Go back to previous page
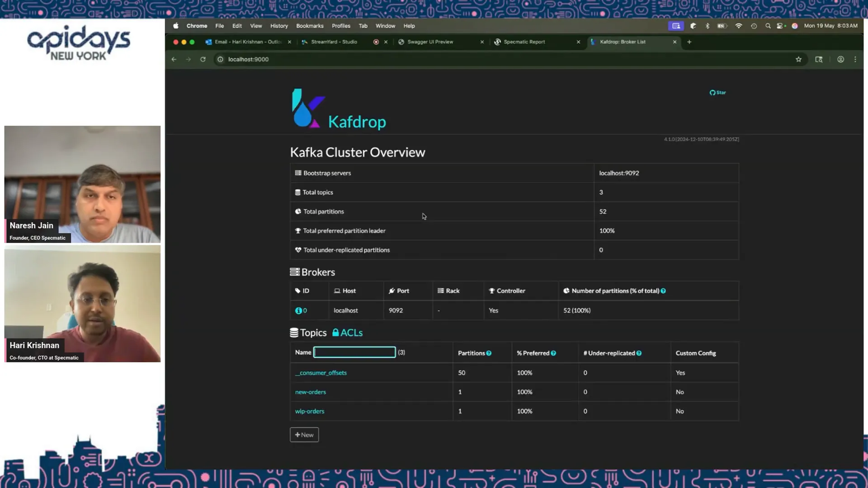 tap(174, 59)
